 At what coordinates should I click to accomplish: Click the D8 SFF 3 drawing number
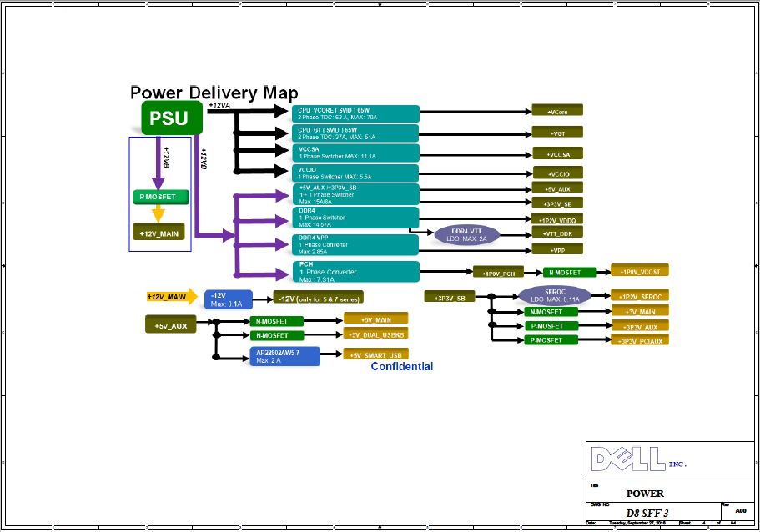point(647,513)
